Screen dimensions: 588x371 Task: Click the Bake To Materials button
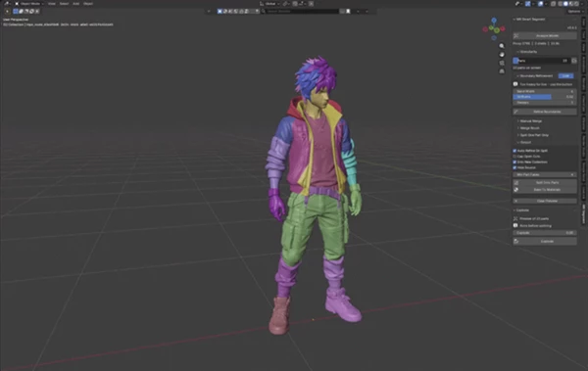(x=545, y=190)
